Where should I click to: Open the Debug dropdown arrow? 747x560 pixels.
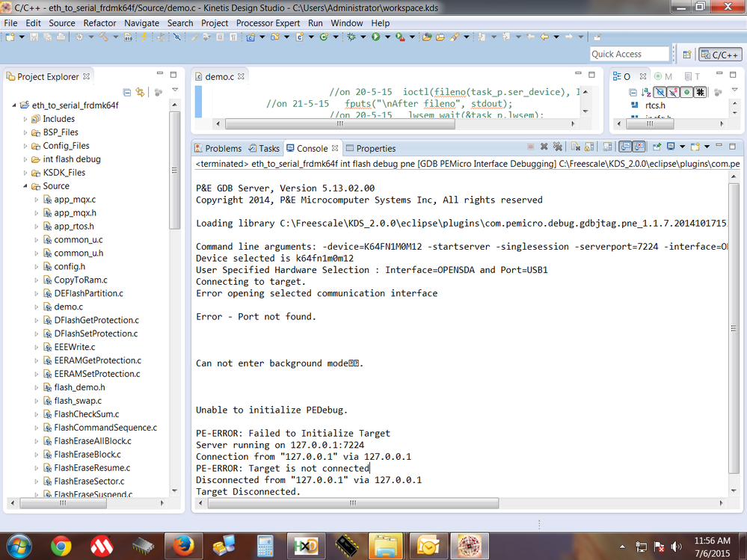363,37
